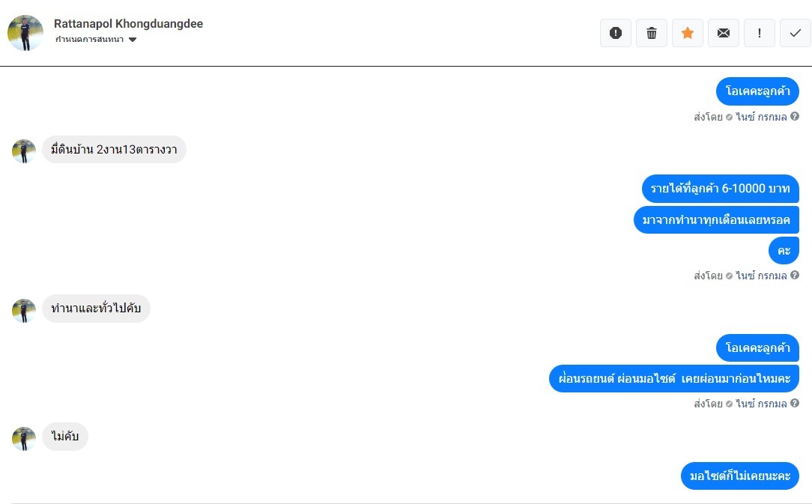812x504 pixels.
Task: Mark conversation as spam with the octagon icon
Action: [615, 33]
